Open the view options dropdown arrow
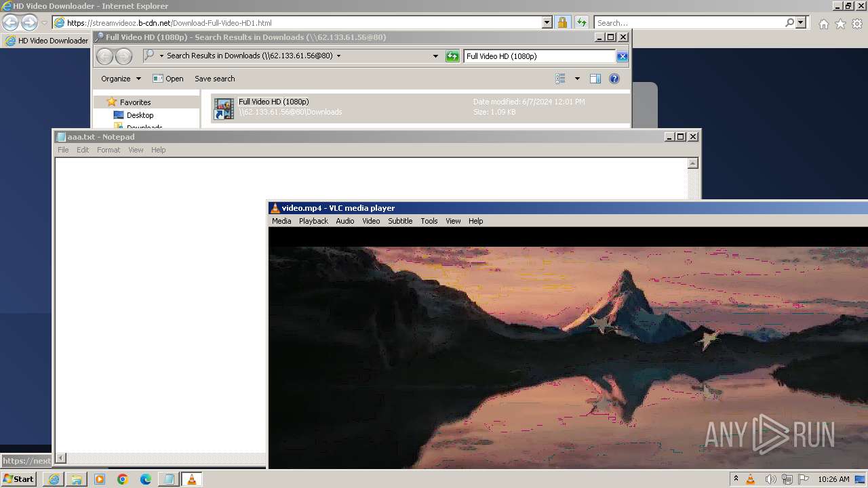This screenshot has height=488, width=868. coord(577,79)
